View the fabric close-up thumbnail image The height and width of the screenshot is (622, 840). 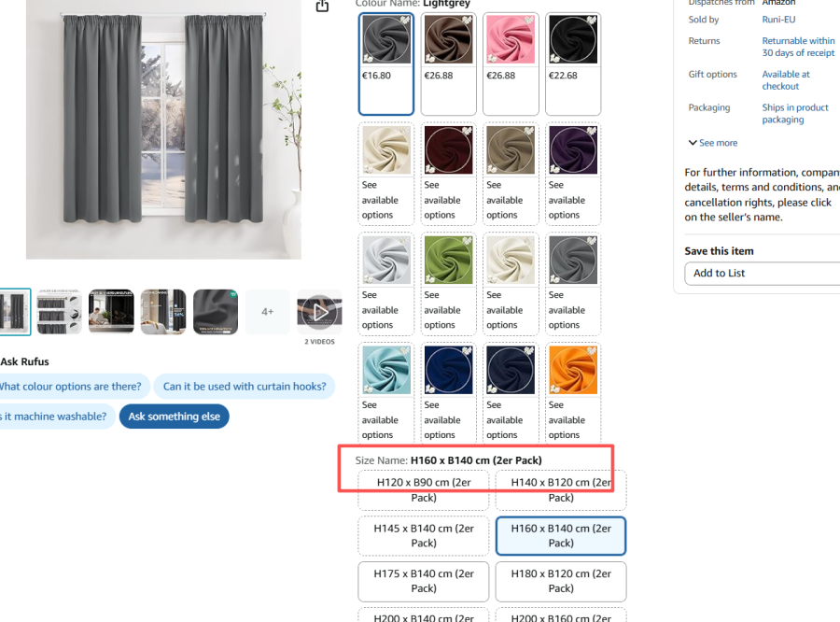tap(216, 312)
